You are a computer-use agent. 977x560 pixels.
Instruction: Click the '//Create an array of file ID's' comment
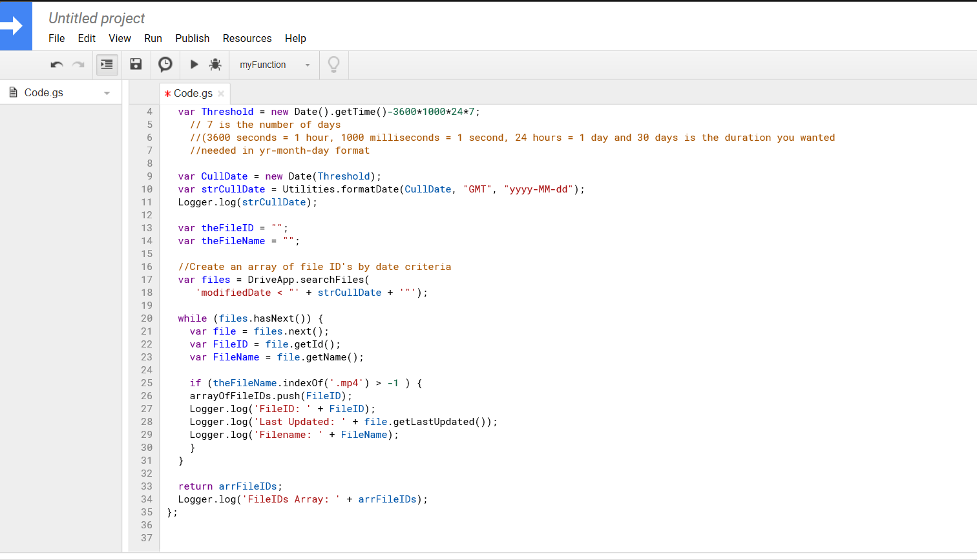(x=315, y=267)
